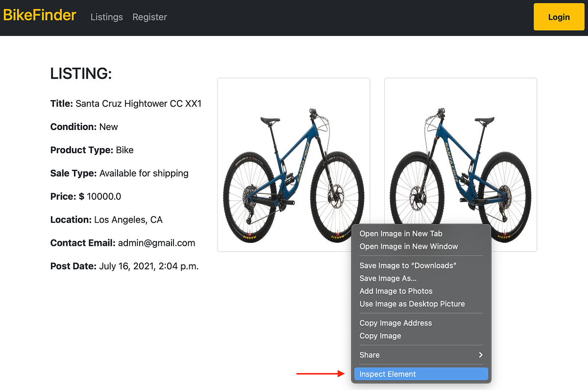Click the 10000.0 price value
This screenshot has height=390, width=588.
click(104, 197)
